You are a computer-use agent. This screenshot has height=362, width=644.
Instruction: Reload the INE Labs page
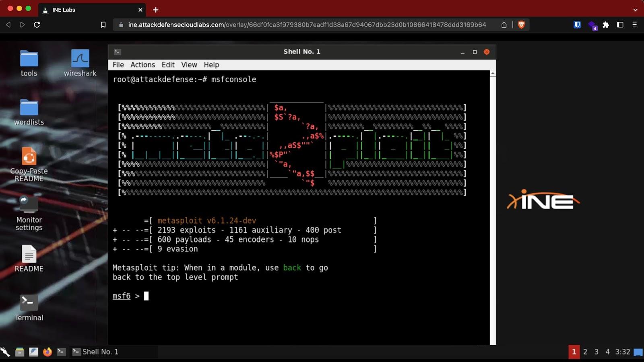tap(37, 25)
